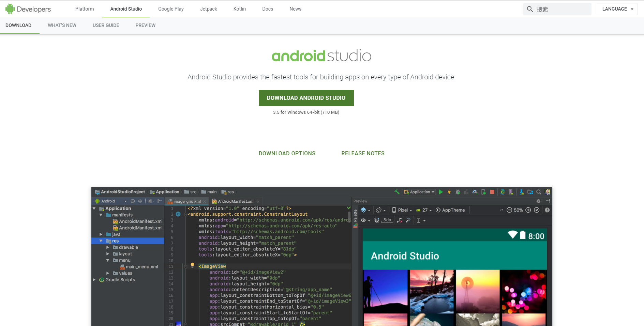This screenshot has width=644, height=326.
Task: Open the Kotlin nav link
Action: (x=240, y=9)
